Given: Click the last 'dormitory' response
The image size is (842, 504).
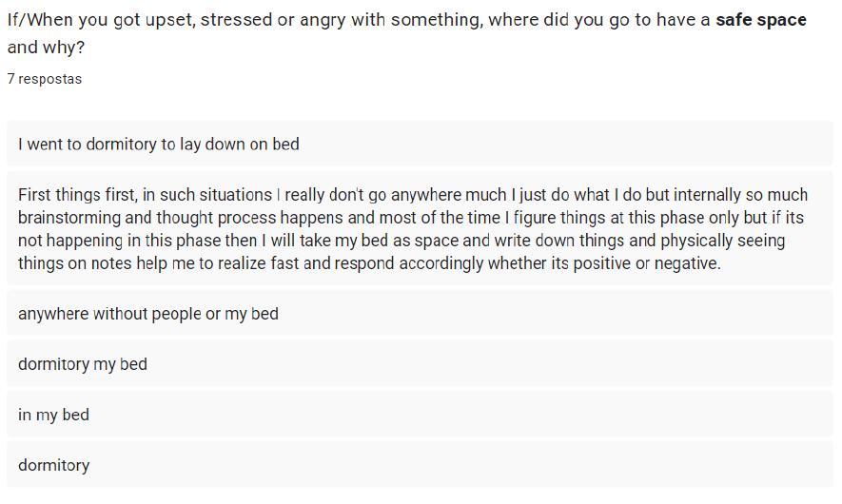Looking at the screenshot, I should tap(420, 465).
